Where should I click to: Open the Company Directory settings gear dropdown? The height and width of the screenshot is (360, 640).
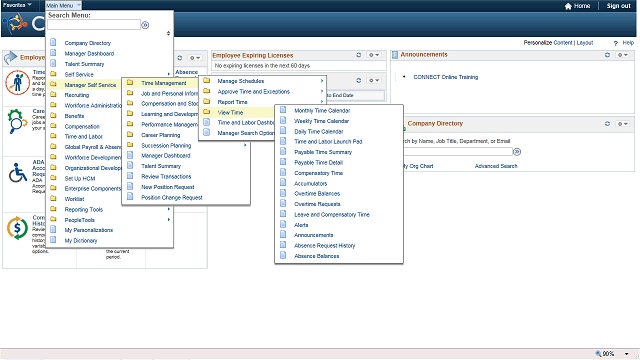point(622,124)
